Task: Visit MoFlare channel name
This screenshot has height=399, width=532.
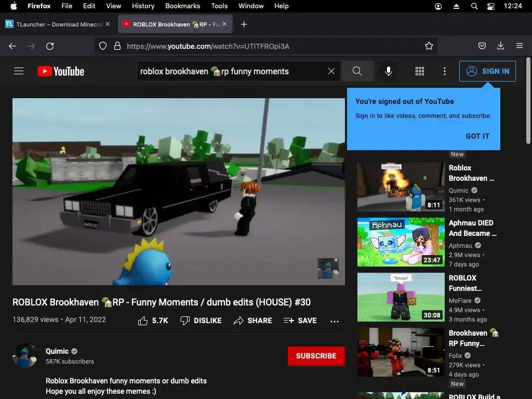Action: pyautogui.click(x=460, y=301)
